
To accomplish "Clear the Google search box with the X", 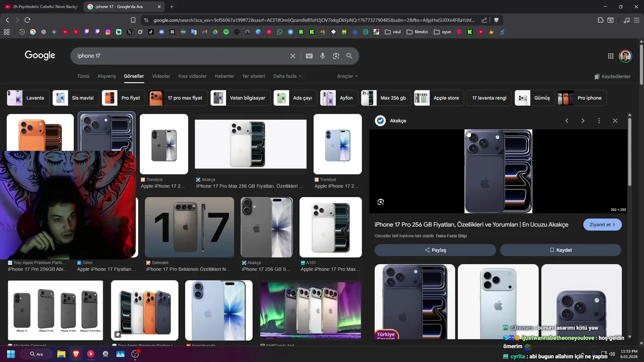I will click(293, 56).
